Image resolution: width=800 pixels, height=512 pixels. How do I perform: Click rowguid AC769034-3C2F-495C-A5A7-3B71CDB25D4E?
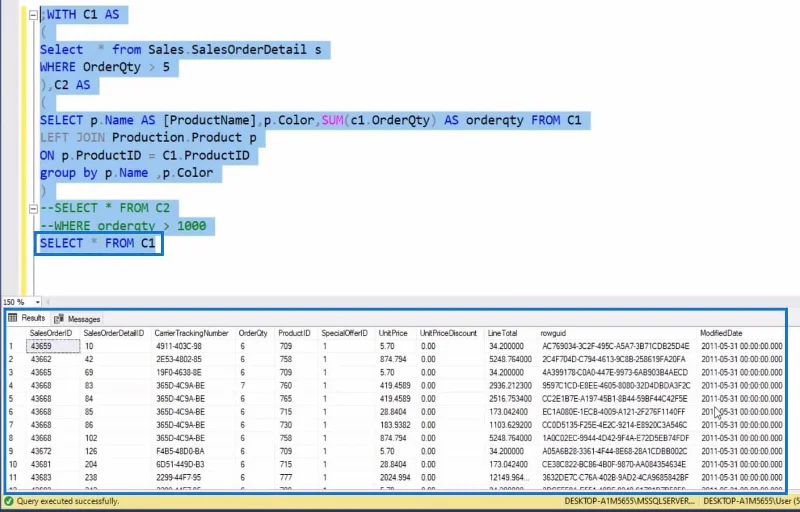tap(616, 346)
